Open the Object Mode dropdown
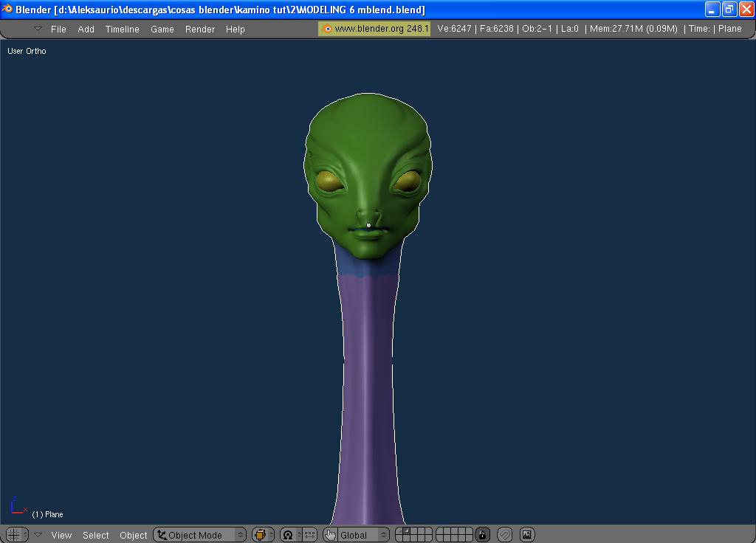 [x=199, y=535]
